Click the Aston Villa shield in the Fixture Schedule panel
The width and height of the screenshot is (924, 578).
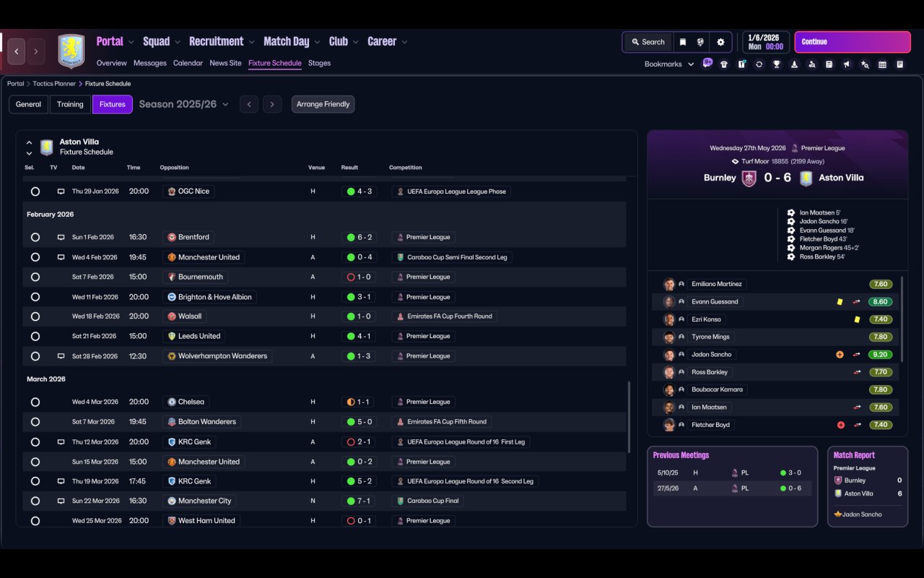47,147
